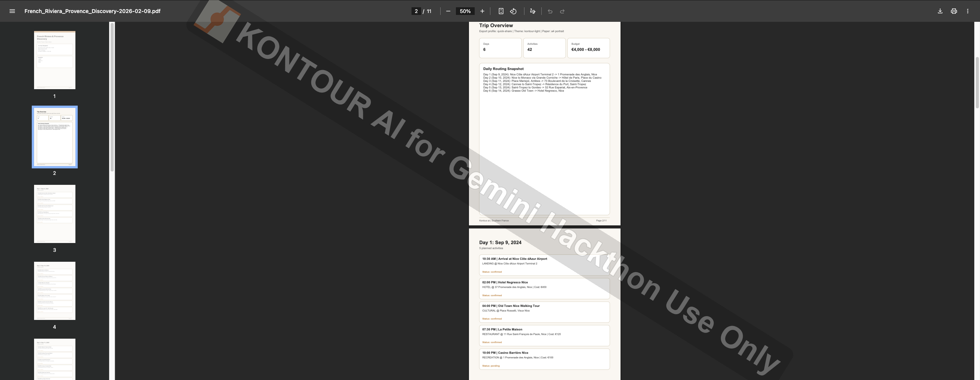
Task: Click the 10:00 PM Casino Barrière Nice entry
Action: pyautogui.click(x=544, y=359)
